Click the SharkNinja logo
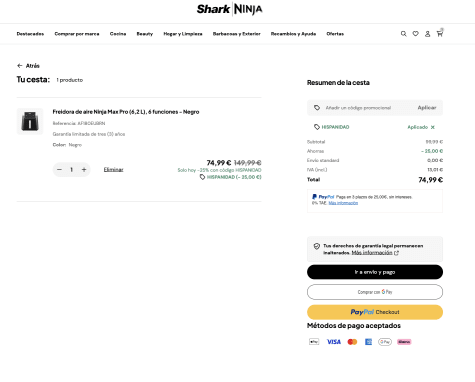475x382 pixels. pos(229,9)
